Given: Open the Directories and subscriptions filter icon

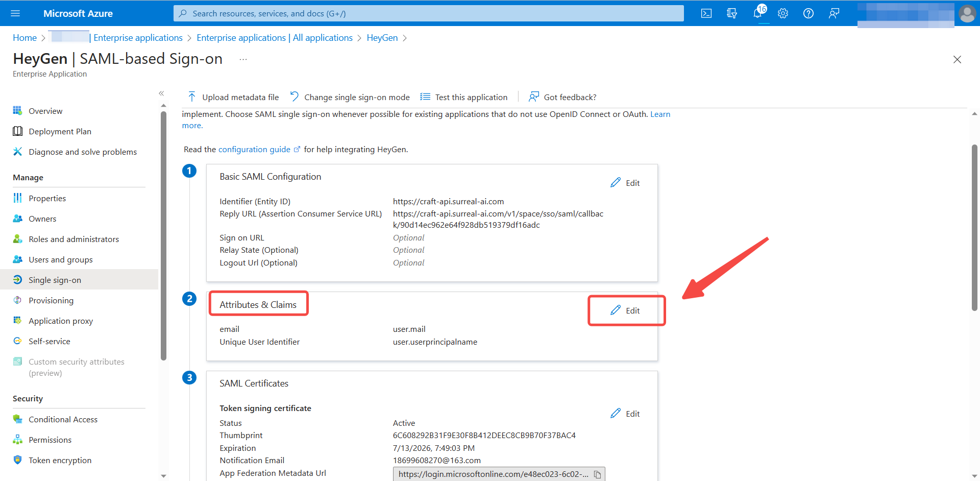Looking at the screenshot, I should [x=732, y=13].
